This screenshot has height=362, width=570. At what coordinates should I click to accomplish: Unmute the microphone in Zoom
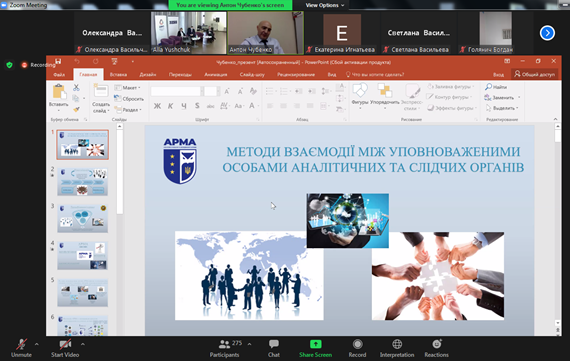(x=21, y=348)
